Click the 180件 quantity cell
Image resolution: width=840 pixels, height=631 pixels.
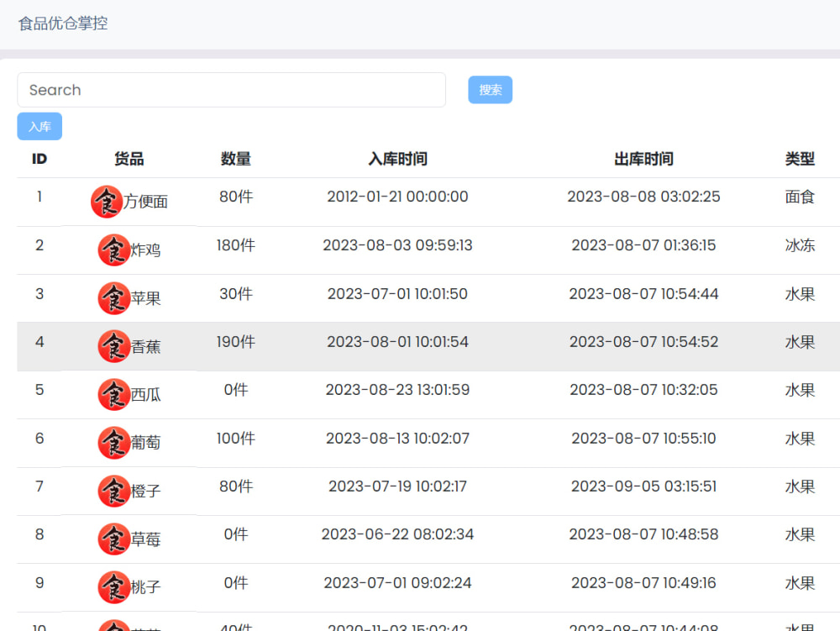[236, 245]
